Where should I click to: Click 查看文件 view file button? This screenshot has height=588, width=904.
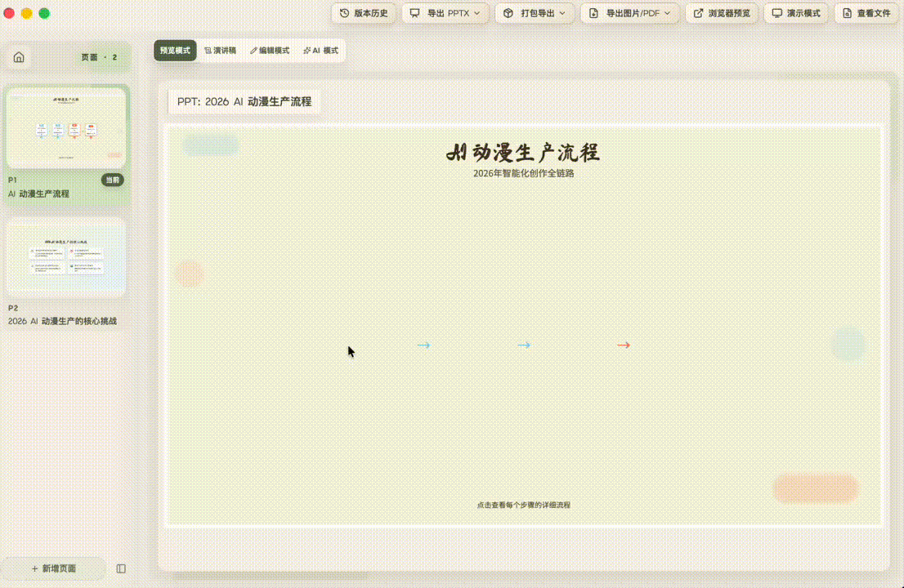pyautogui.click(x=866, y=13)
